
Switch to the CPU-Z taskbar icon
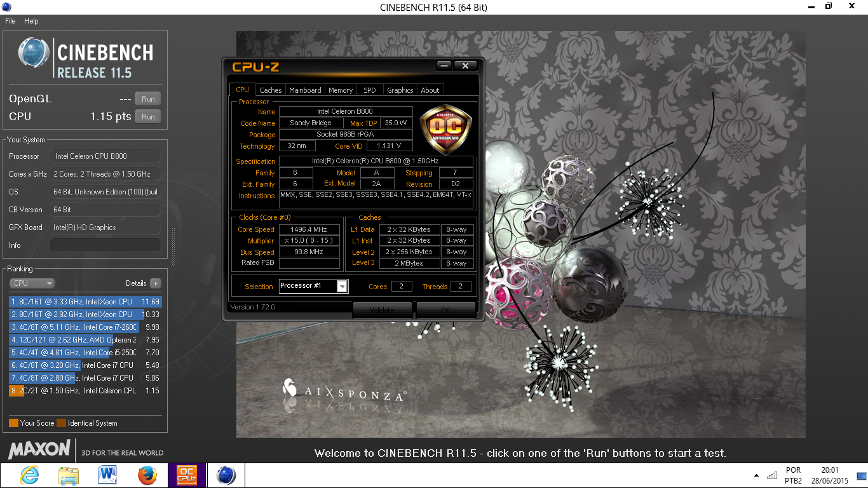(x=186, y=475)
